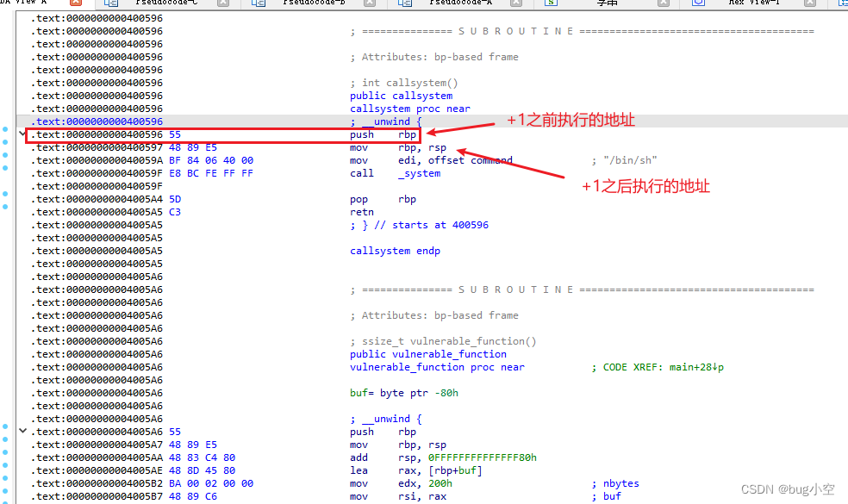
Task: Follow the 'offset command' operand
Action: pos(470,160)
